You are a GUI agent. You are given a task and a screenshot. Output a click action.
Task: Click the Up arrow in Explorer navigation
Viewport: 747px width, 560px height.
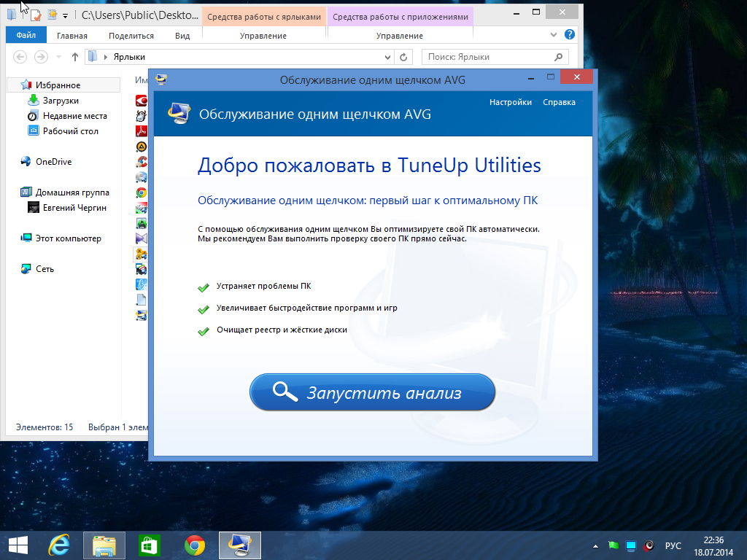[x=75, y=57]
